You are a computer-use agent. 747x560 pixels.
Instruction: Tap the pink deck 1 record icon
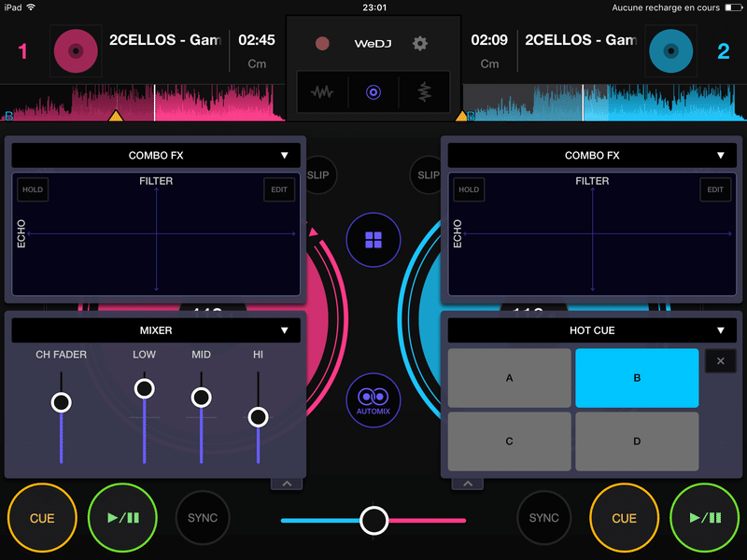[76, 51]
